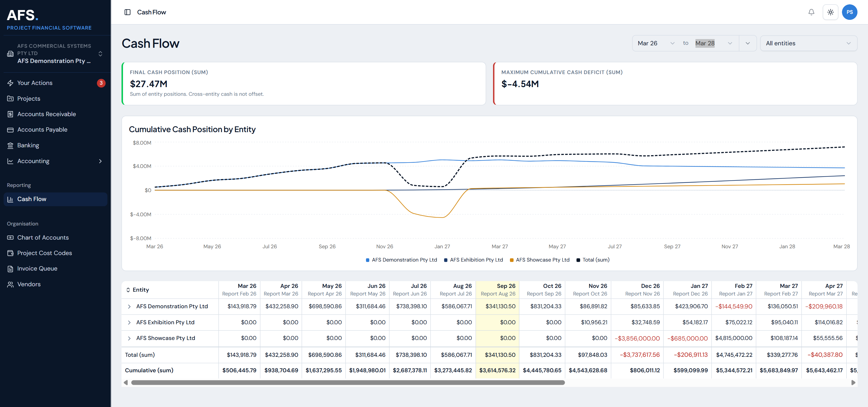The width and height of the screenshot is (868, 407).
Task: Toggle AFS Showcase Pty Ltd legend series
Action: pos(540,260)
